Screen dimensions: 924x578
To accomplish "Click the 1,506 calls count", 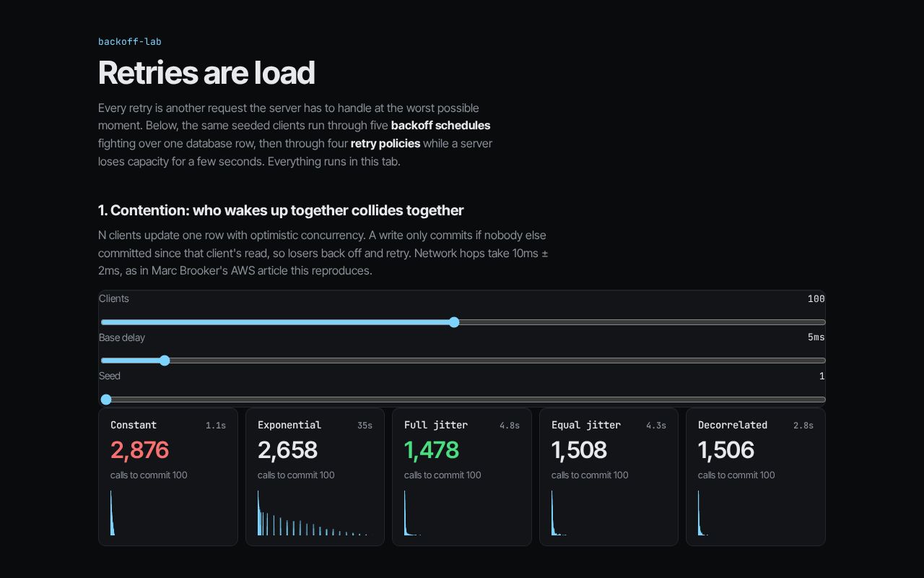I will (726, 450).
